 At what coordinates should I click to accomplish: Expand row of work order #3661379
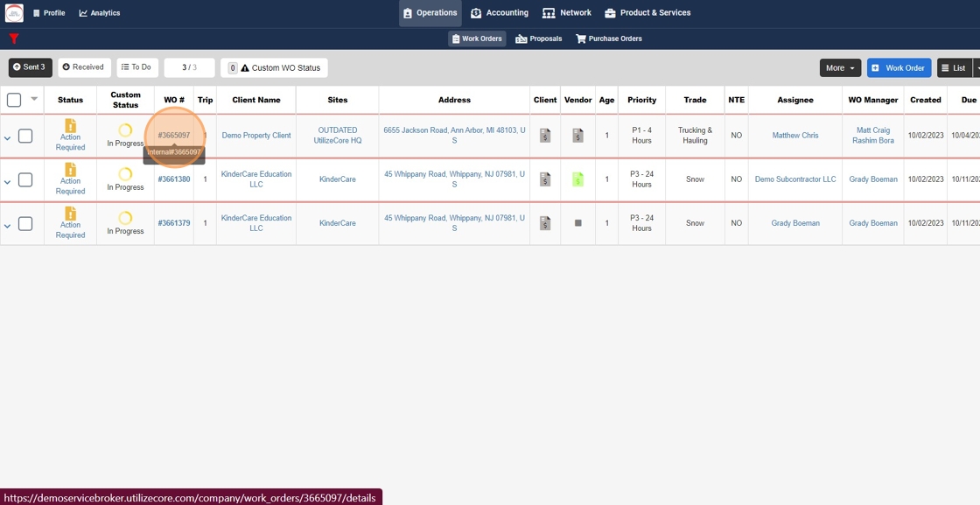[8, 226]
